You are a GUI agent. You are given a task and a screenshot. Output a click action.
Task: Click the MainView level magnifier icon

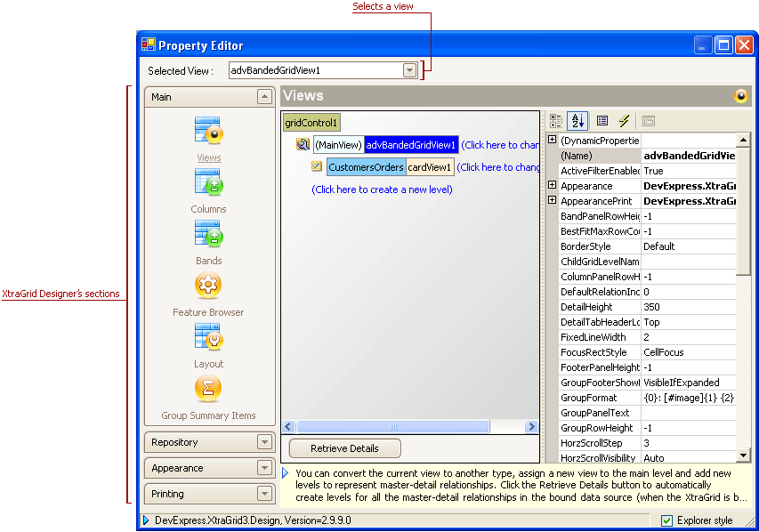click(303, 144)
